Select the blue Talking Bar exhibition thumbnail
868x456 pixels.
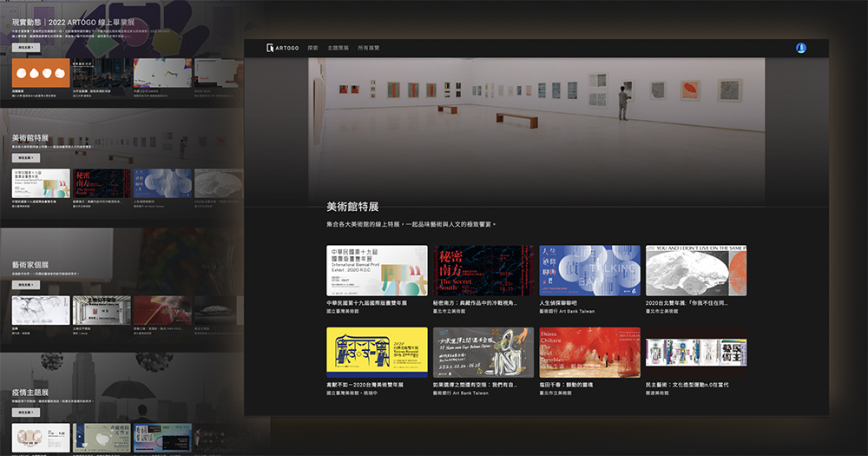(x=589, y=270)
